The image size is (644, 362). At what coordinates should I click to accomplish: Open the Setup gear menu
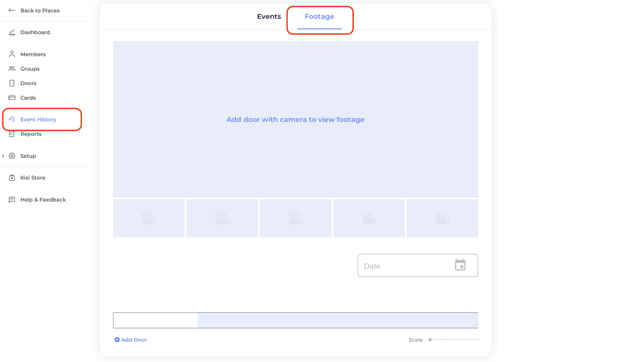pos(12,156)
